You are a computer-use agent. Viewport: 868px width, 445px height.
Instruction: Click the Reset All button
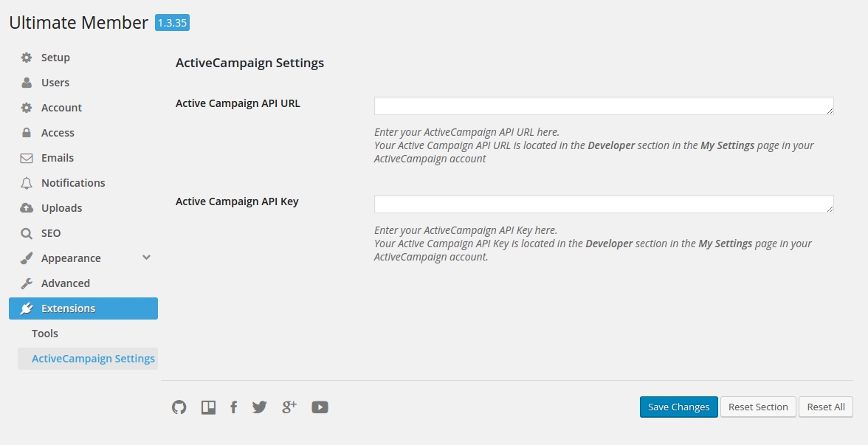(825, 407)
